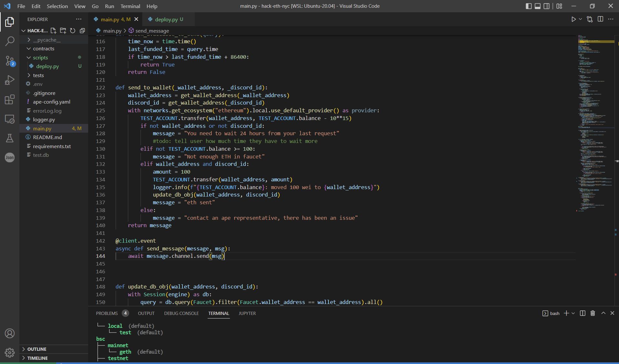Open the Help menu
Image resolution: width=619 pixels, height=364 pixels.
click(x=152, y=6)
